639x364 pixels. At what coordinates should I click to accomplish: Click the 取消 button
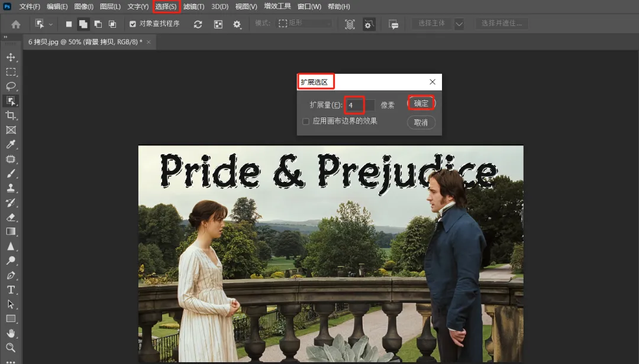pyautogui.click(x=421, y=122)
